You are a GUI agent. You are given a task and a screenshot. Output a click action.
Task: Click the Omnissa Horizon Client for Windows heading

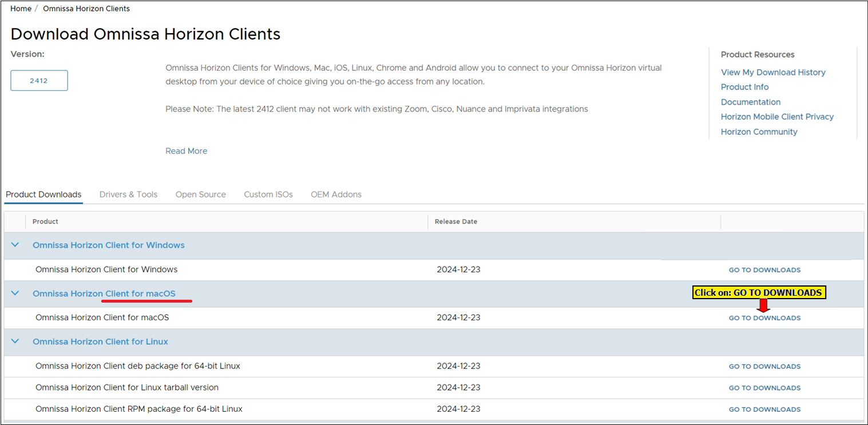click(x=109, y=245)
